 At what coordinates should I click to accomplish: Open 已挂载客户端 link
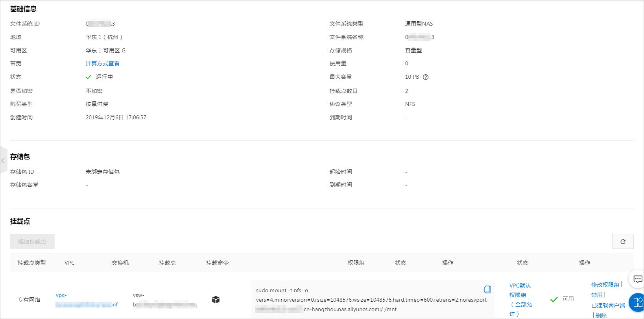tap(608, 305)
